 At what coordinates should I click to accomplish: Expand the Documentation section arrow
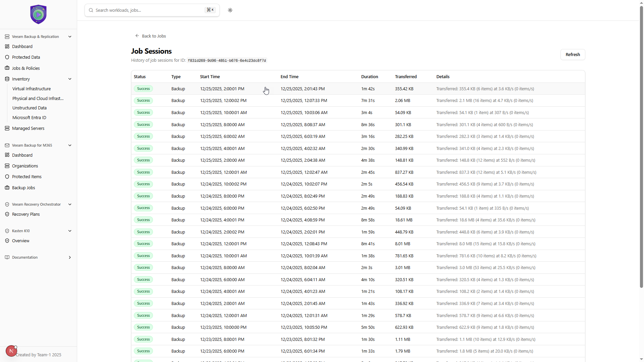pyautogui.click(x=70, y=258)
